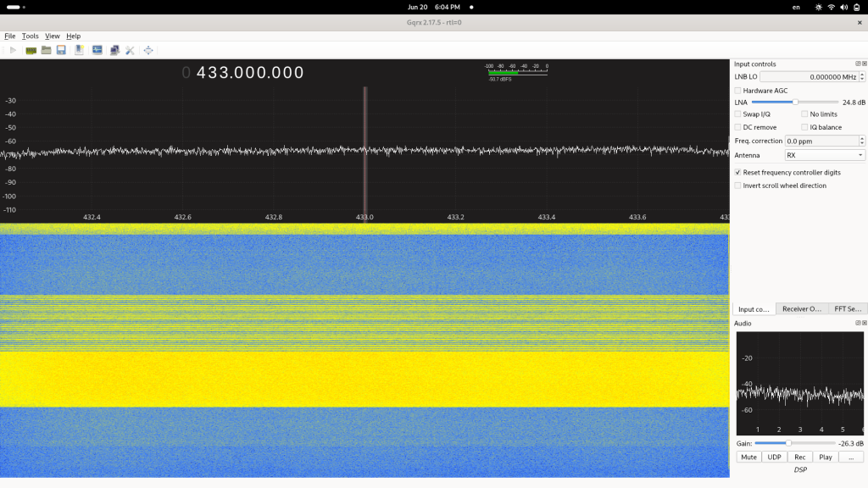
Task: Open the I/O device configuration hardware icon
Action: (31, 50)
